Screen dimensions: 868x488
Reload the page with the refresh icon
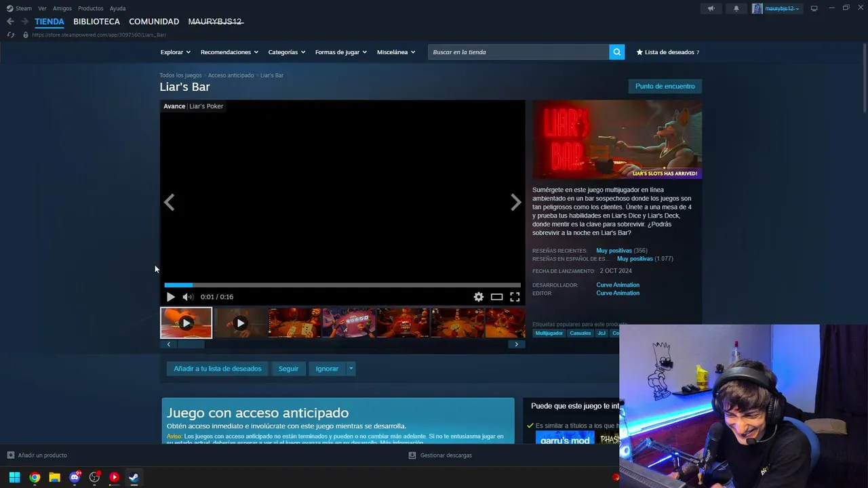[x=10, y=35]
